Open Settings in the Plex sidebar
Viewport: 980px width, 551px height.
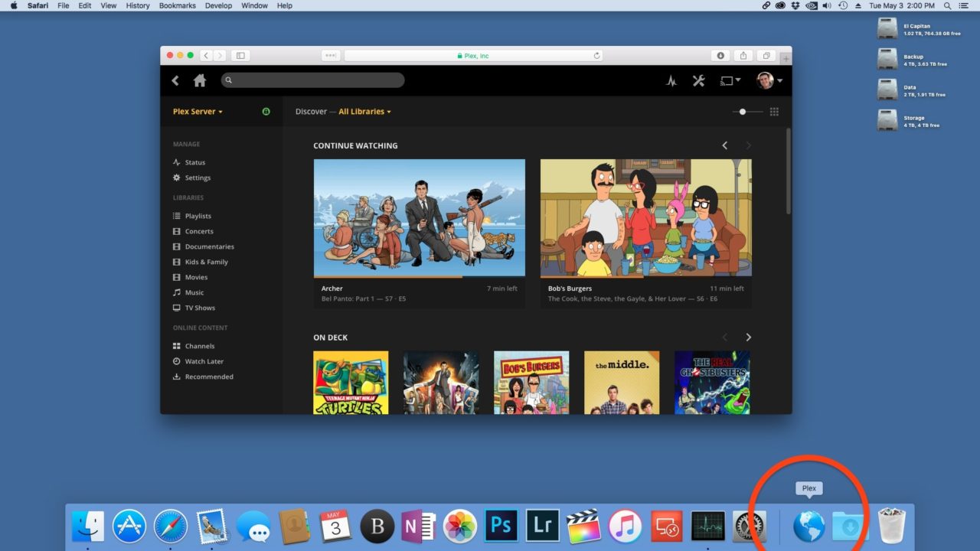pos(191,178)
